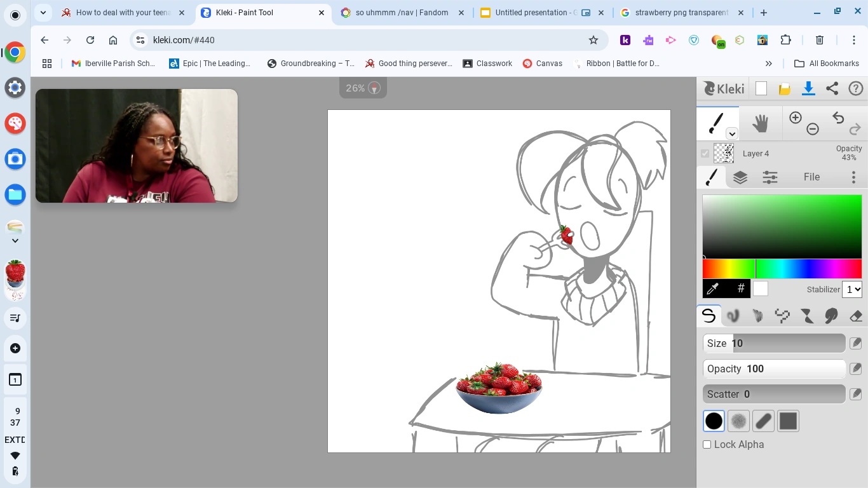Select the square brush tip shape
The height and width of the screenshot is (488, 868).
[788, 421]
